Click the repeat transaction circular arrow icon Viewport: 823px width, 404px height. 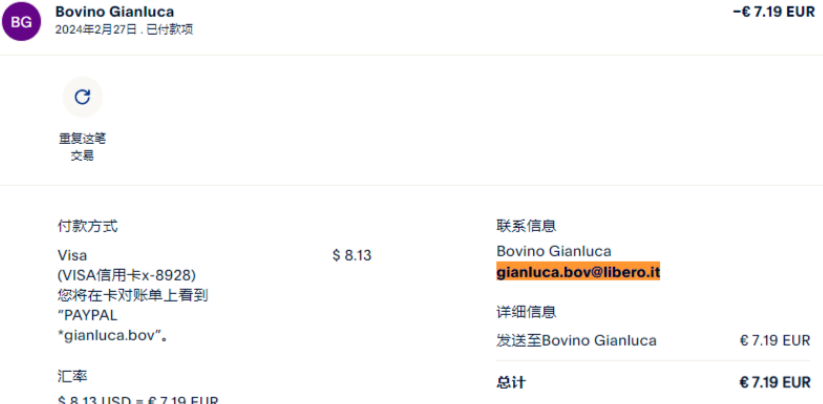82,96
